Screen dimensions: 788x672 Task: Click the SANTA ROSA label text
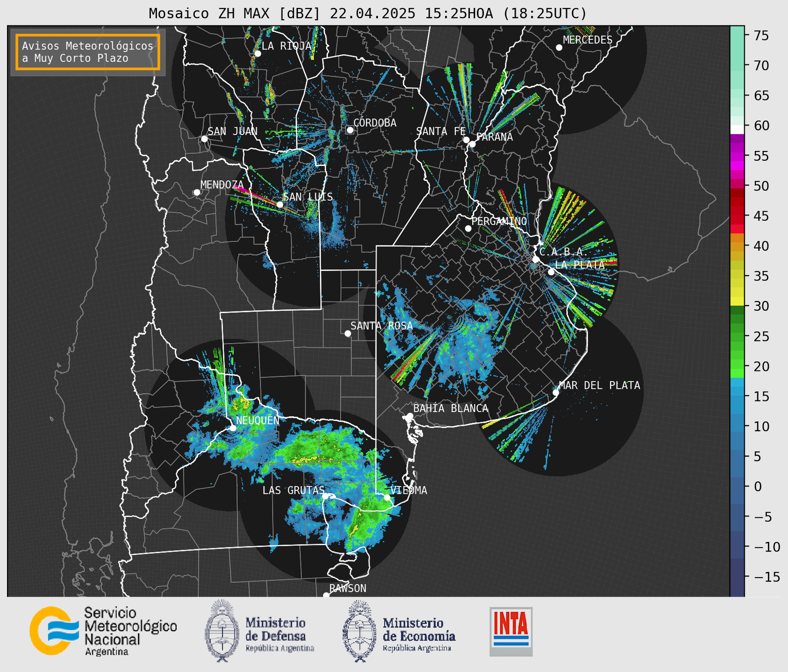pos(382,326)
